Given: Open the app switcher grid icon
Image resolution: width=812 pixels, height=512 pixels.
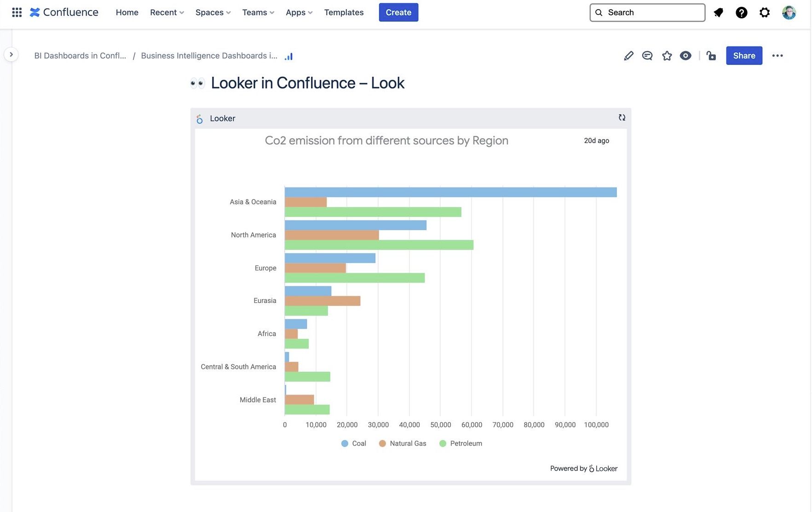Looking at the screenshot, I should click(17, 12).
